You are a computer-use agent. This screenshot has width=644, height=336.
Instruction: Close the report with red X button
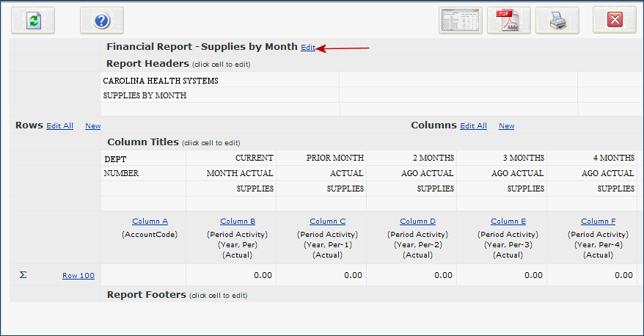614,21
